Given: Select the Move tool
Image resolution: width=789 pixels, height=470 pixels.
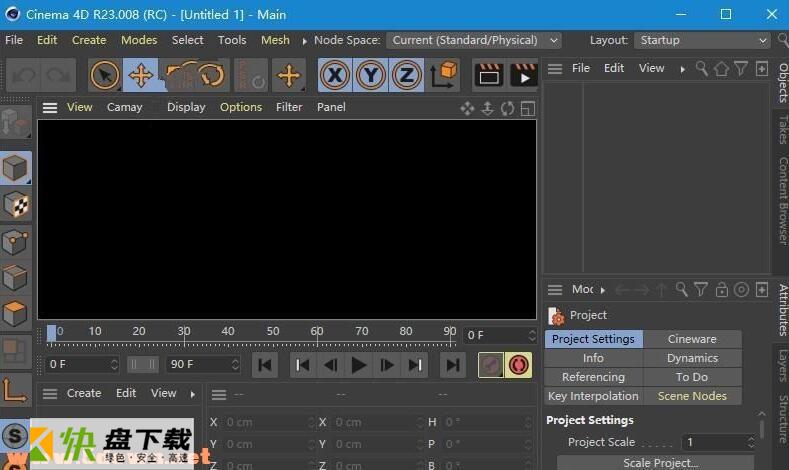Looking at the screenshot, I should coord(141,75).
